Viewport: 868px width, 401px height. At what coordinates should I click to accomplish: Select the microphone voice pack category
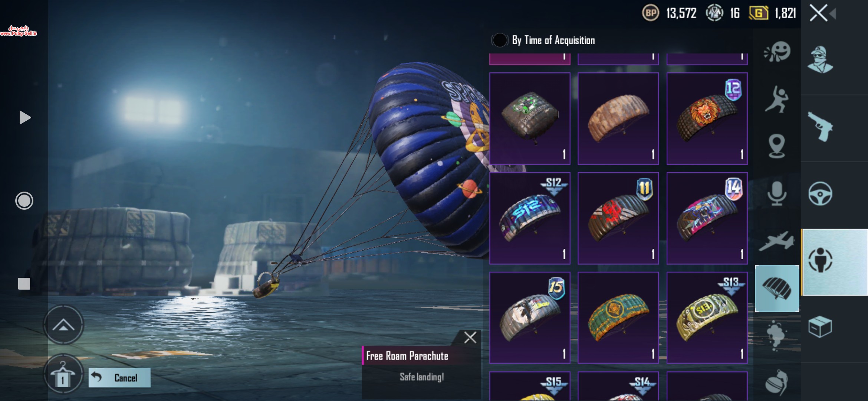777,193
